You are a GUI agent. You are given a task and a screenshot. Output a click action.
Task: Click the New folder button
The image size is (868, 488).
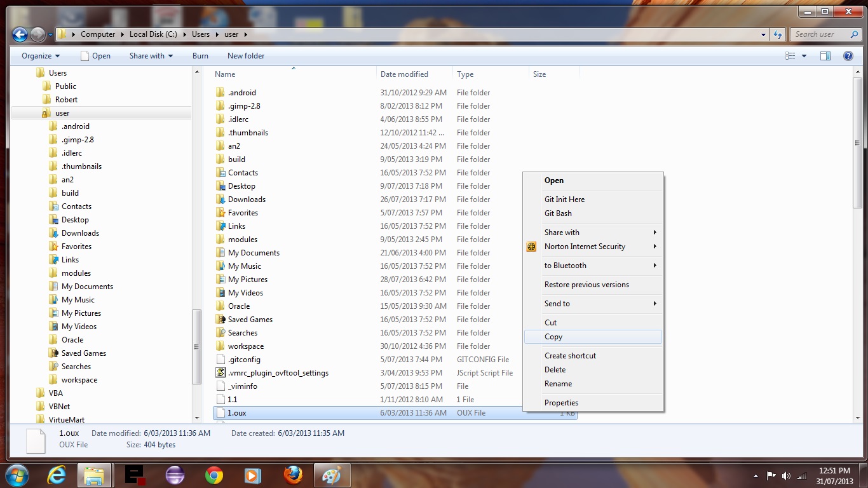tap(246, 56)
